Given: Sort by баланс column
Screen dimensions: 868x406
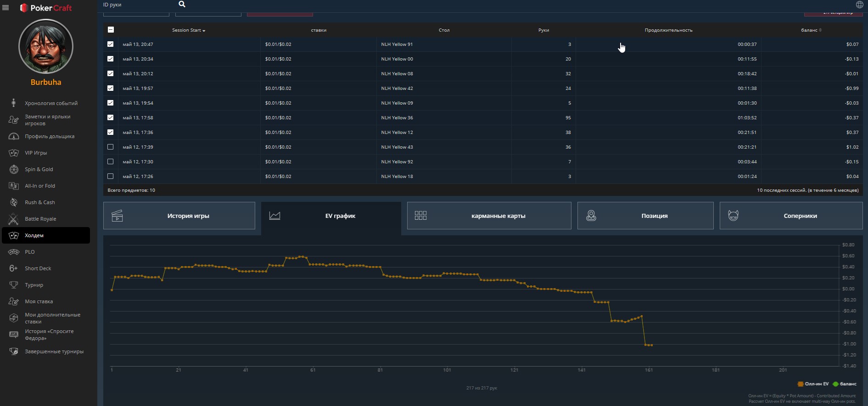Looking at the screenshot, I should tap(811, 30).
